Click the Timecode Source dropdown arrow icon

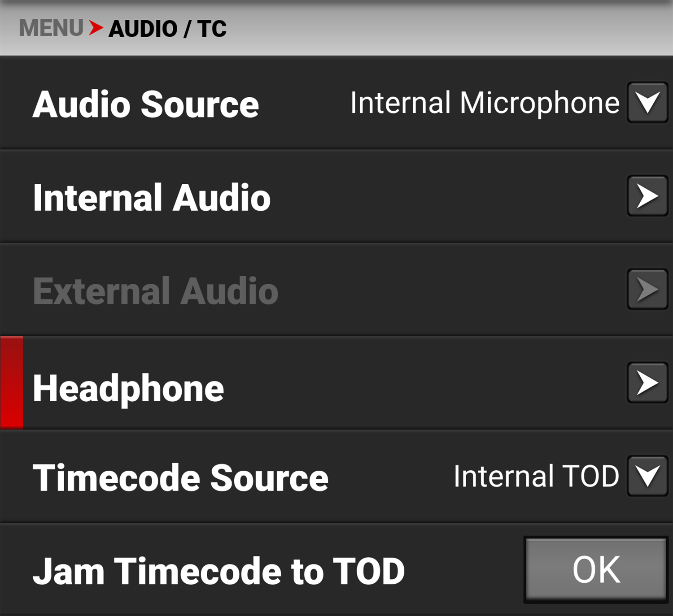point(647,476)
